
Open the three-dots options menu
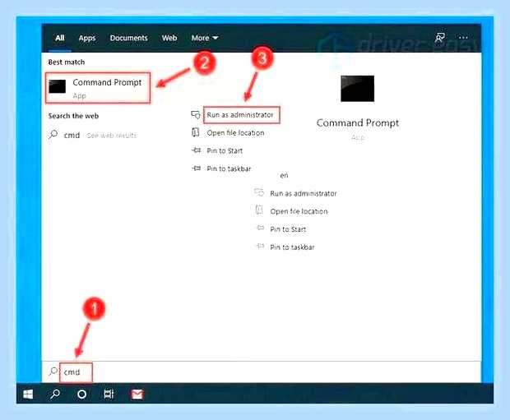(x=463, y=38)
